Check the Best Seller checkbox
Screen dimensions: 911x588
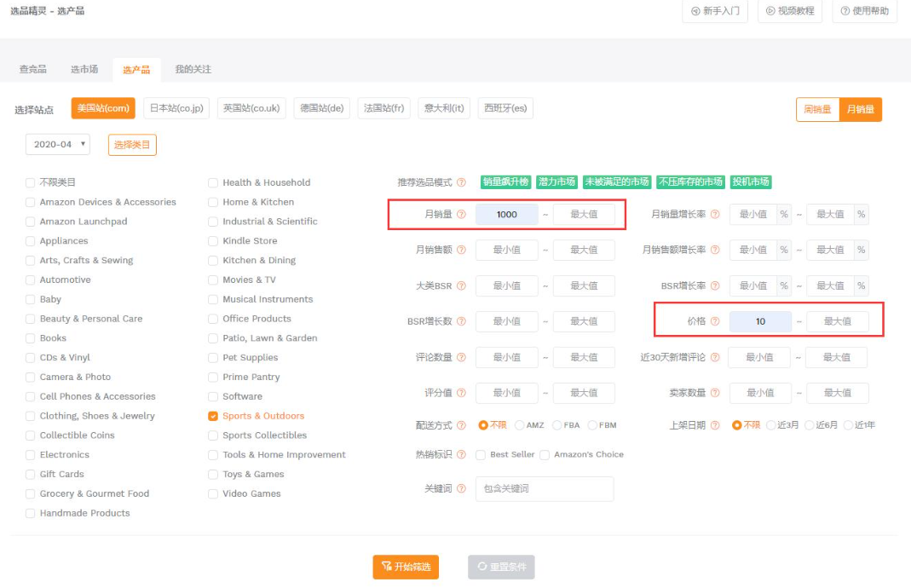[481, 455]
